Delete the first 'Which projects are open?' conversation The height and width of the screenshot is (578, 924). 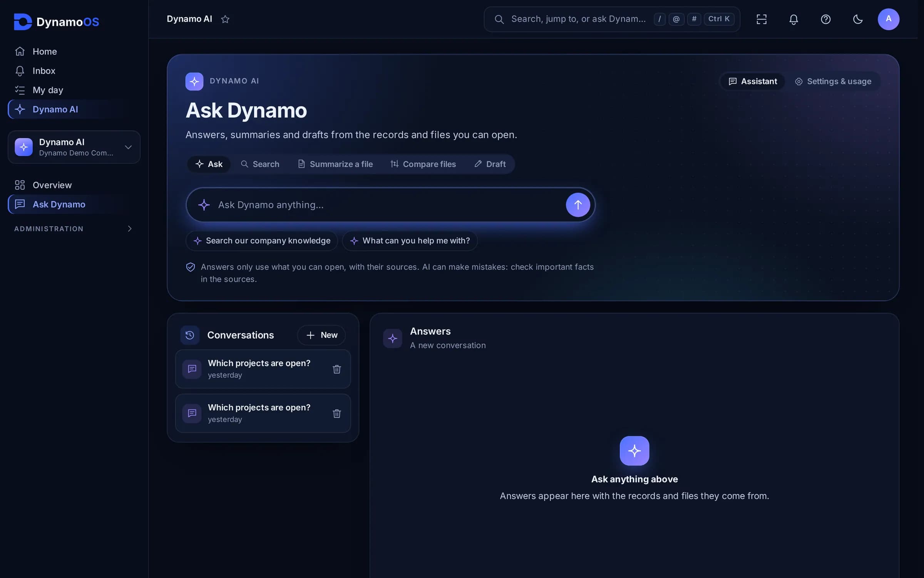[337, 369]
